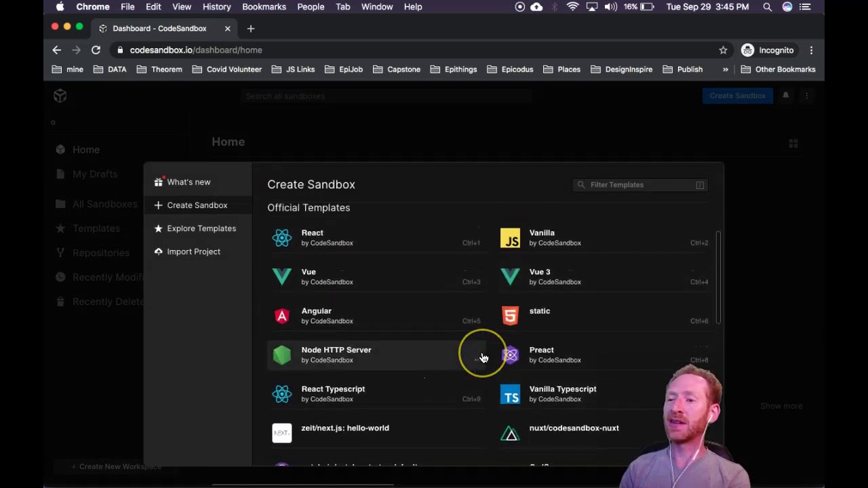Open the dashboard header options menu
The height and width of the screenshot is (488, 868).
pos(806,96)
